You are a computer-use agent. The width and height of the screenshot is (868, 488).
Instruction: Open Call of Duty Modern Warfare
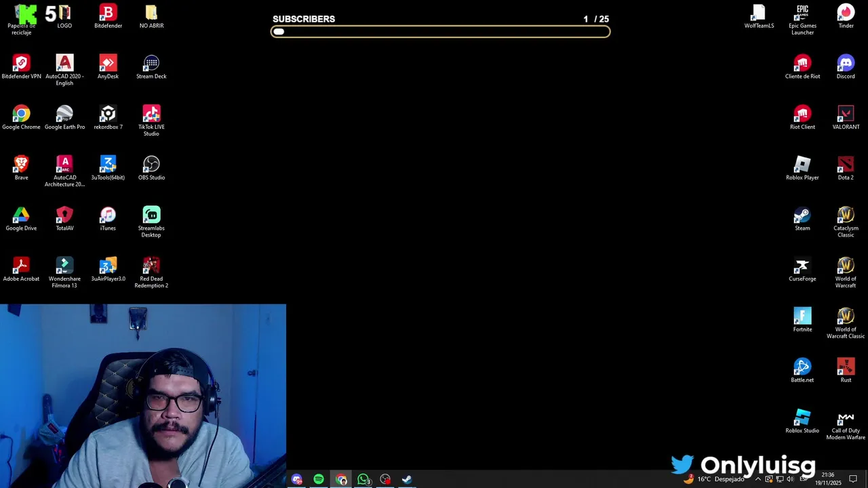tap(846, 424)
